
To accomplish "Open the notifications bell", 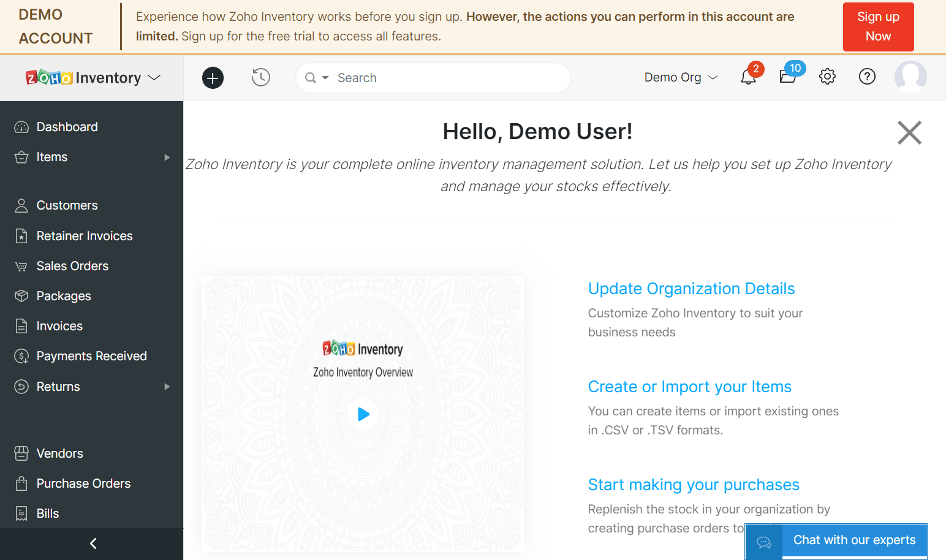I will (748, 77).
